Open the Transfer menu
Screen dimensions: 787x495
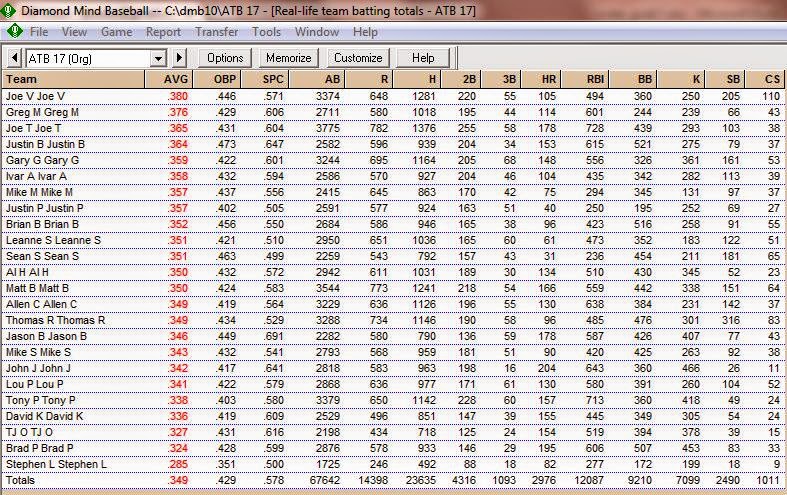tap(217, 32)
